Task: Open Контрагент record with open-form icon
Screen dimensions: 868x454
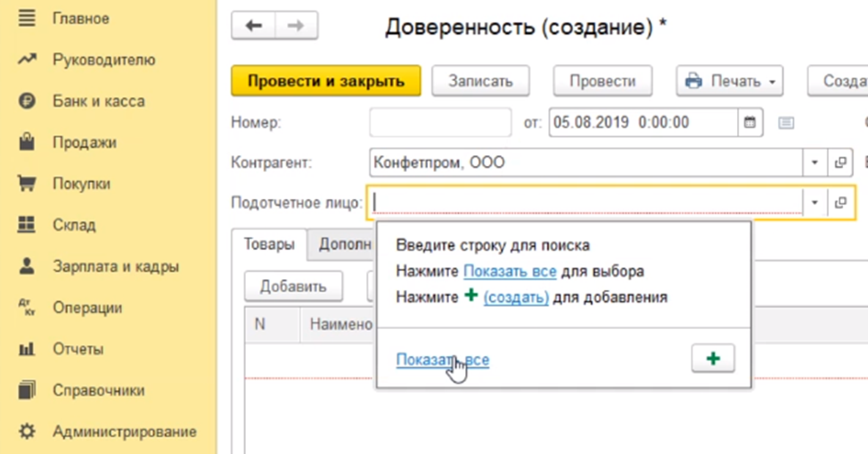Action: tap(839, 163)
